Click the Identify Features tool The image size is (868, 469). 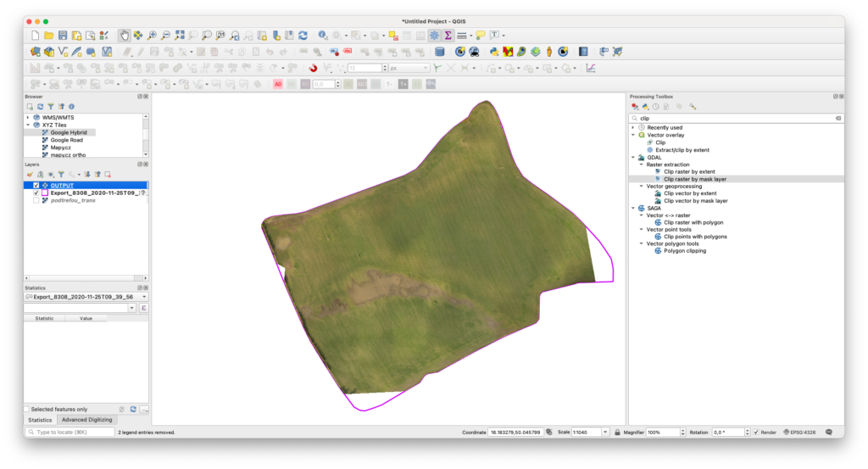[323, 36]
